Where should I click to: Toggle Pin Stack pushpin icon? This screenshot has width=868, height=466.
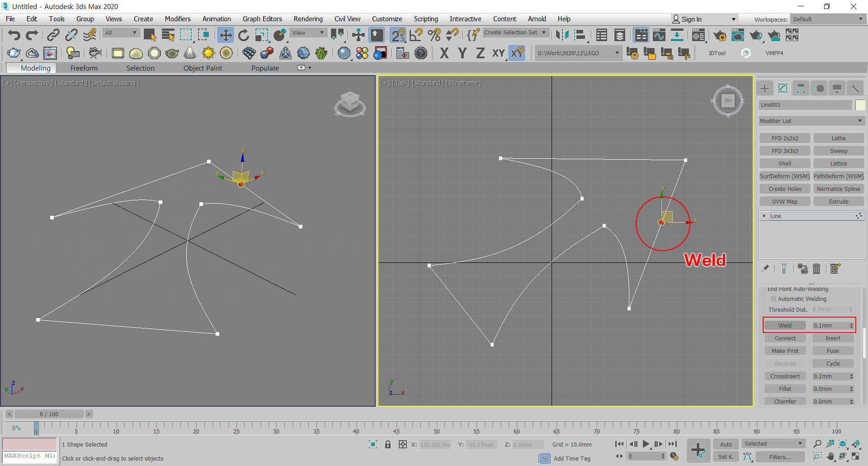(x=765, y=269)
